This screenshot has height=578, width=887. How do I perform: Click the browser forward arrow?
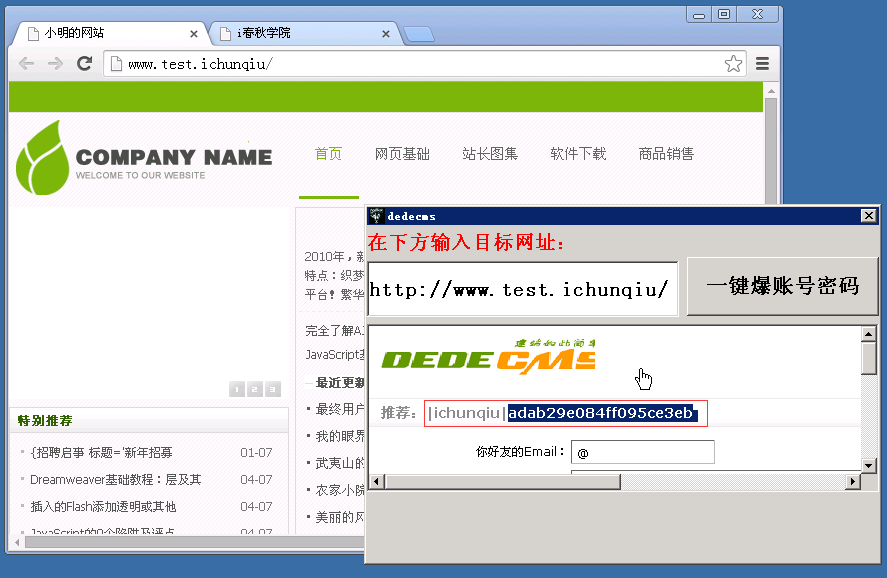pos(55,63)
